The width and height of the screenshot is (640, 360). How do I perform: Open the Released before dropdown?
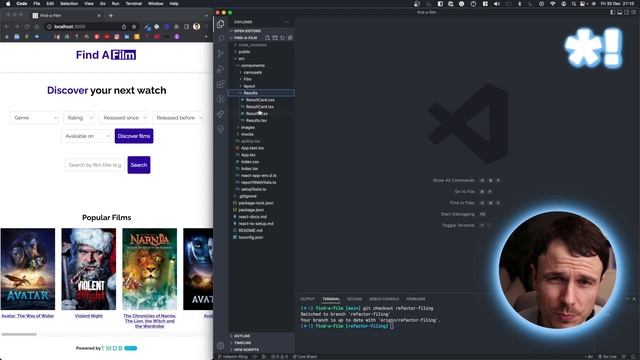[x=178, y=118]
